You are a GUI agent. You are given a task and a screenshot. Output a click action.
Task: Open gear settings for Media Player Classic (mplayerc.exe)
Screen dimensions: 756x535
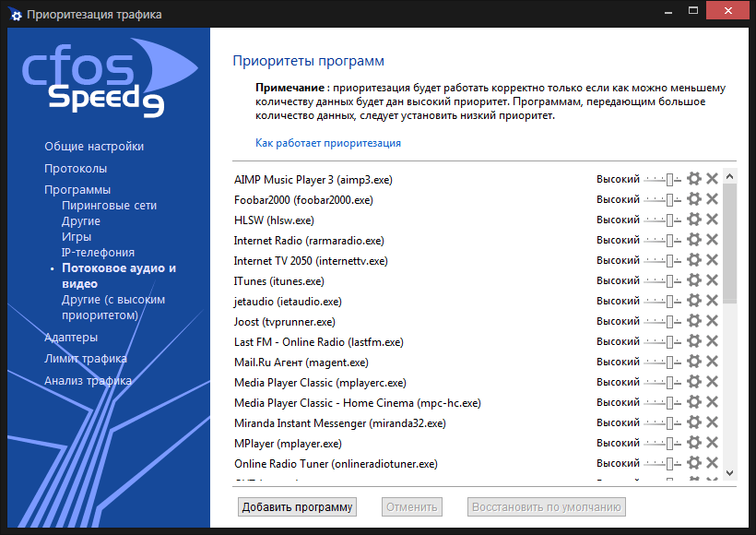694,382
